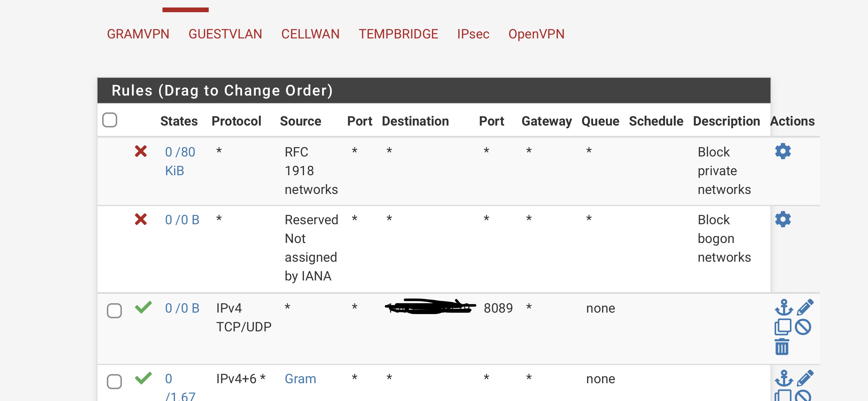Click the red block X on RFC 1918 rule
This screenshot has width=868, height=401.
[x=141, y=151]
